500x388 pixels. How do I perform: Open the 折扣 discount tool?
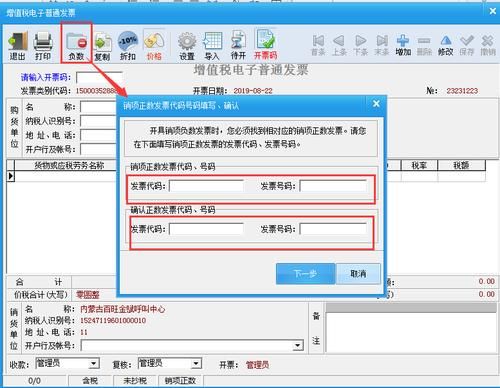128,46
